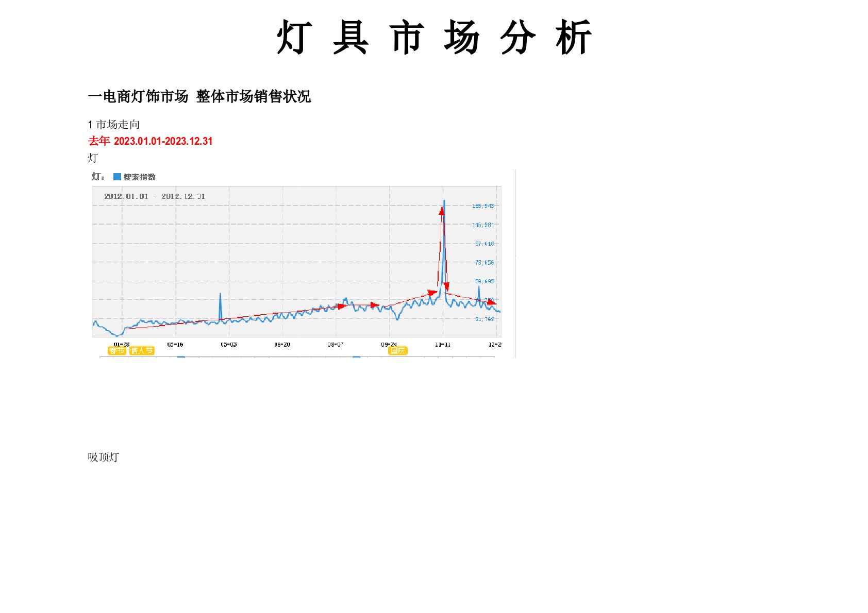This screenshot has height=613, width=868.
Task: Click the 情人节 holiday marker
Action: (142, 351)
